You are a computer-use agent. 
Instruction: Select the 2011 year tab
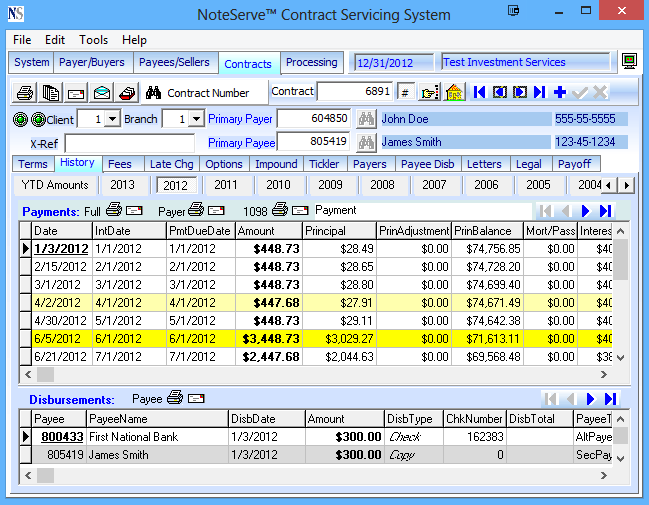point(226,185)
